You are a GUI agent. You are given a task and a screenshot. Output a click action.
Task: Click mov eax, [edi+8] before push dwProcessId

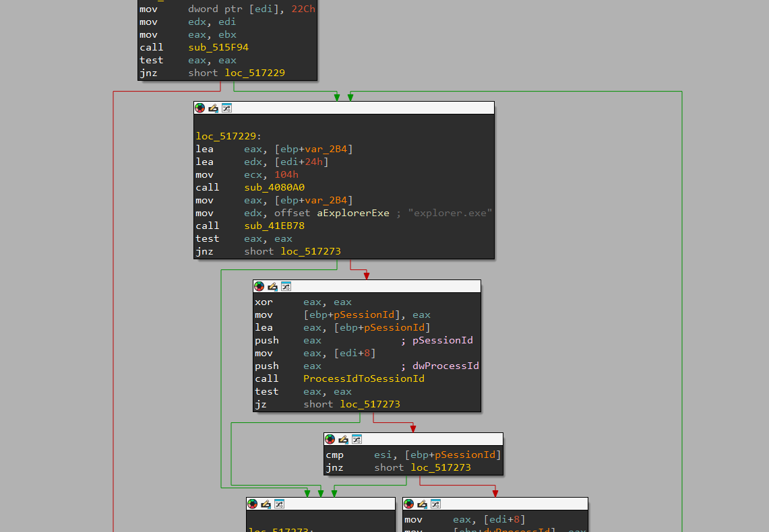coord(315,353)
